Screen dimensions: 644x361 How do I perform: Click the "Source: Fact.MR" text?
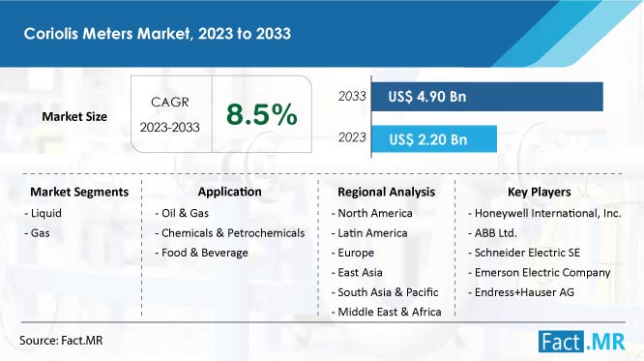[x=61, y=341]
